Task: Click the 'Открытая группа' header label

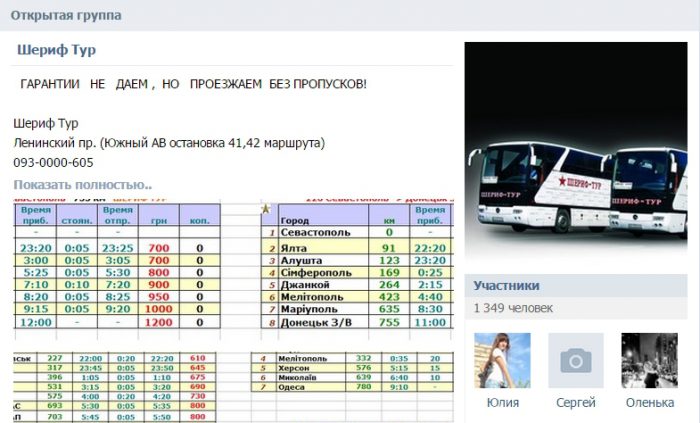Action: 66,15
